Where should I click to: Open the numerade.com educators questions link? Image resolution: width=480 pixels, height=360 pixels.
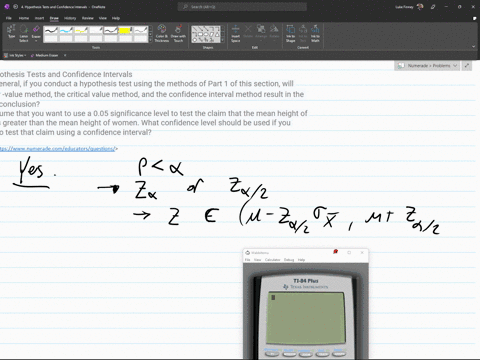pos(57,149)
